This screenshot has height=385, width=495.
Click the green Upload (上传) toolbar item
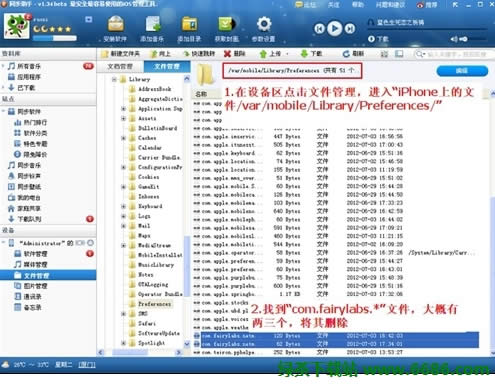[x=270, y=54]
